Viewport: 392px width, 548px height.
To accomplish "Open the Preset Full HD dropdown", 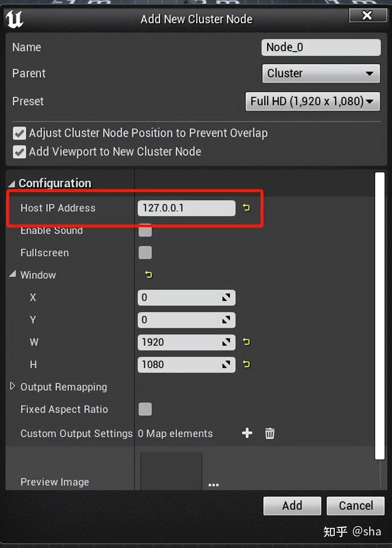I will point(312,101).
